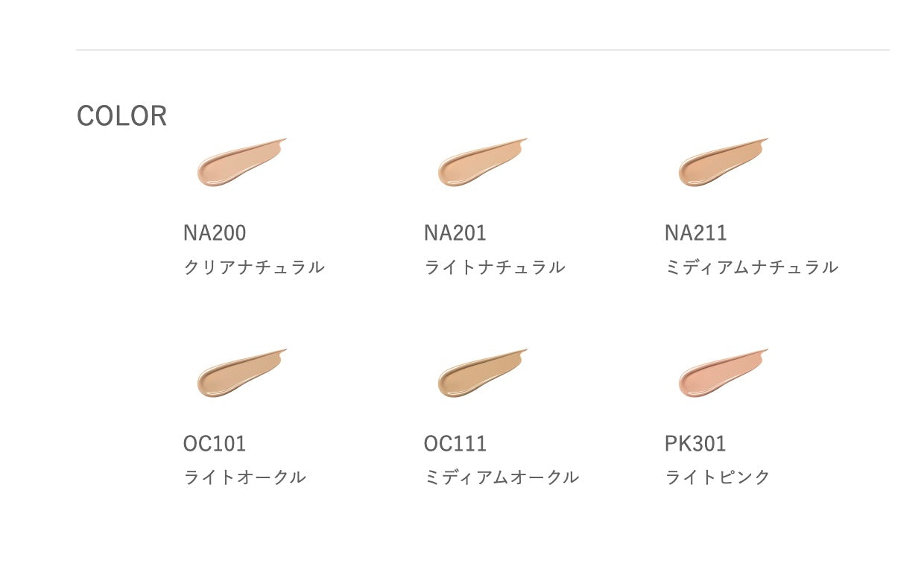Click the NA200 shade code label
924x578 pixels.
coord(215,233)
